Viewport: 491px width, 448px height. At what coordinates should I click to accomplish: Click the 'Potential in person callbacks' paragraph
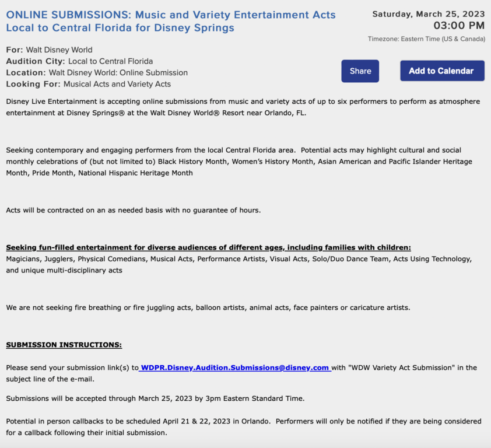point(243,426)
